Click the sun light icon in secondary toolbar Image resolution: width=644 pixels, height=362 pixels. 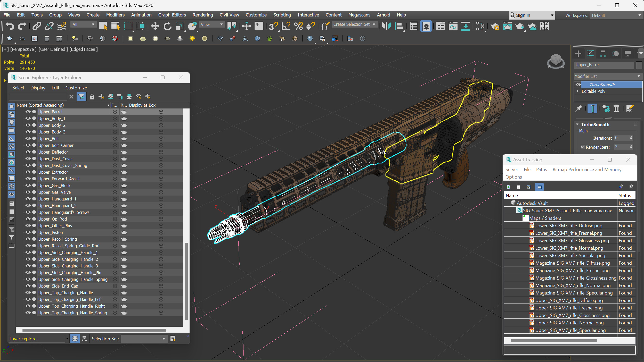tap(192, 38)
